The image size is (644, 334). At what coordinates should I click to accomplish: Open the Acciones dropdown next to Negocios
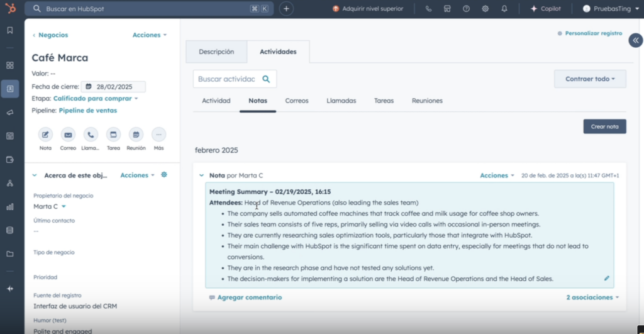point(150,35)
